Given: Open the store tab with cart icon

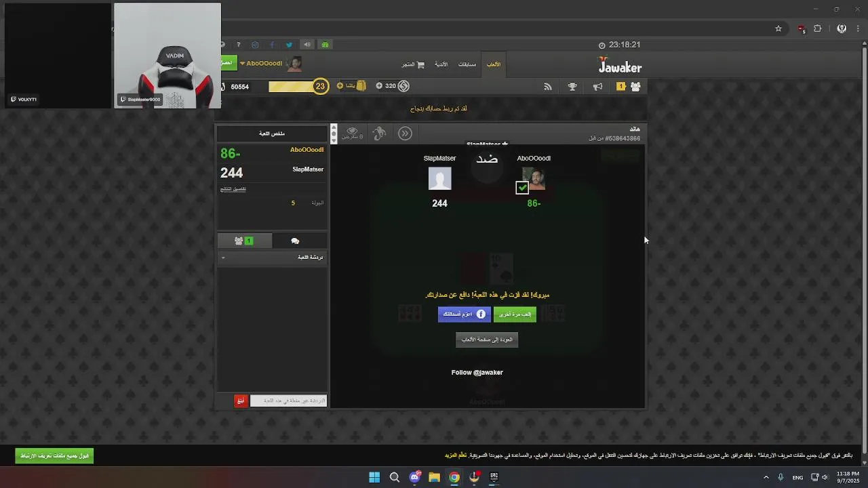Looking at the screenshot, I should pos(412,64).
